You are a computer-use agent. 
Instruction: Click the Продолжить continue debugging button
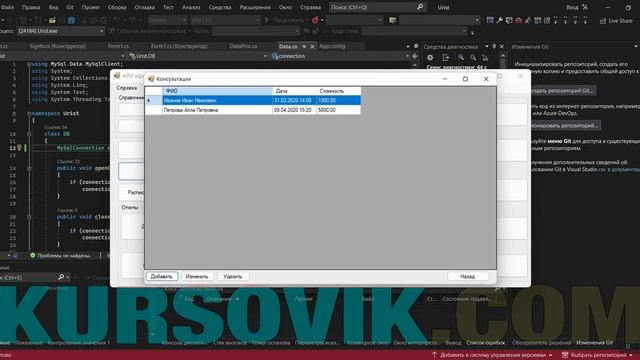click(286, 20)
